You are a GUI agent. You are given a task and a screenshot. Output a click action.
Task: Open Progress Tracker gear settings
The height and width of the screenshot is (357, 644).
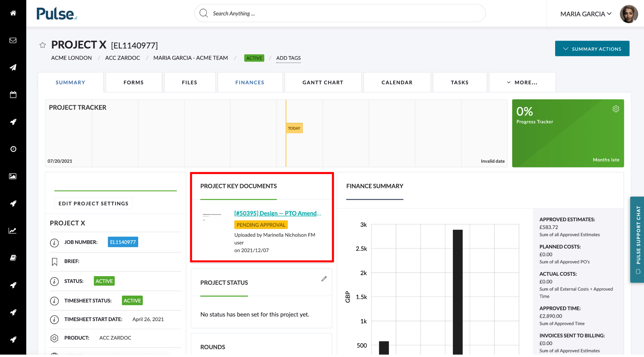coord(616,109)
